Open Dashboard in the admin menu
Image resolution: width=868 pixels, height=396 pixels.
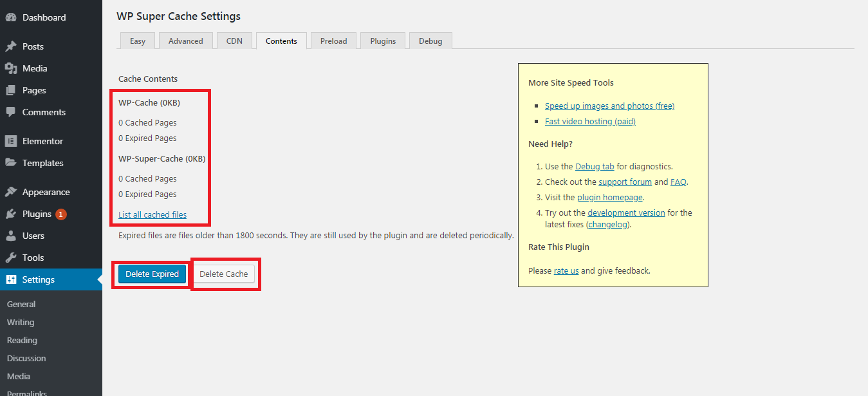click(51, 17)
